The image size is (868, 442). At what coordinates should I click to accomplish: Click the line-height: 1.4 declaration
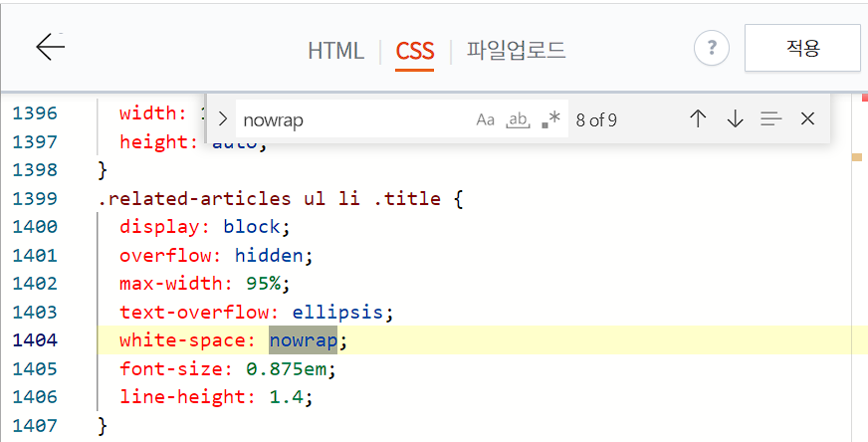click(x=216, y=397)
